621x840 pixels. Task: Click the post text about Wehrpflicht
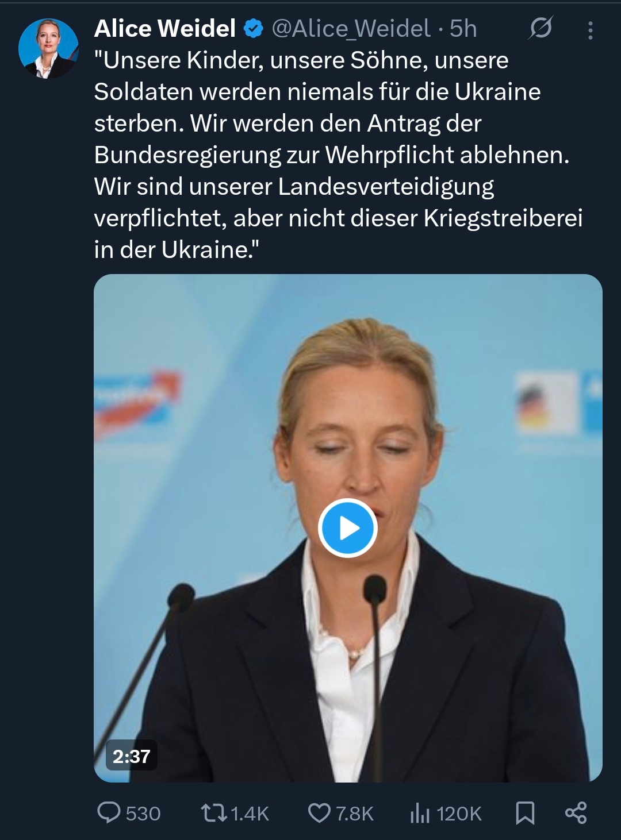pos(338,155)
